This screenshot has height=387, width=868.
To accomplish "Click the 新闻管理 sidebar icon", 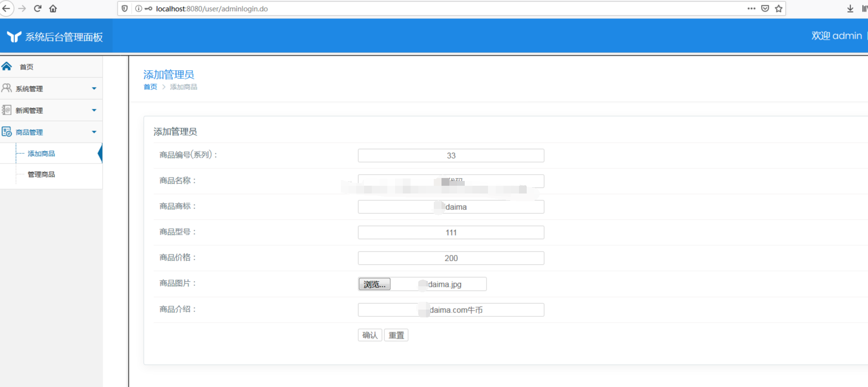I will click(7, 110).
